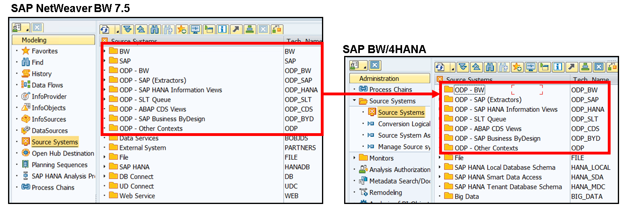644x208 pixels.
Task: Select Web Service folder in BW 7.5
Action: 132,196
